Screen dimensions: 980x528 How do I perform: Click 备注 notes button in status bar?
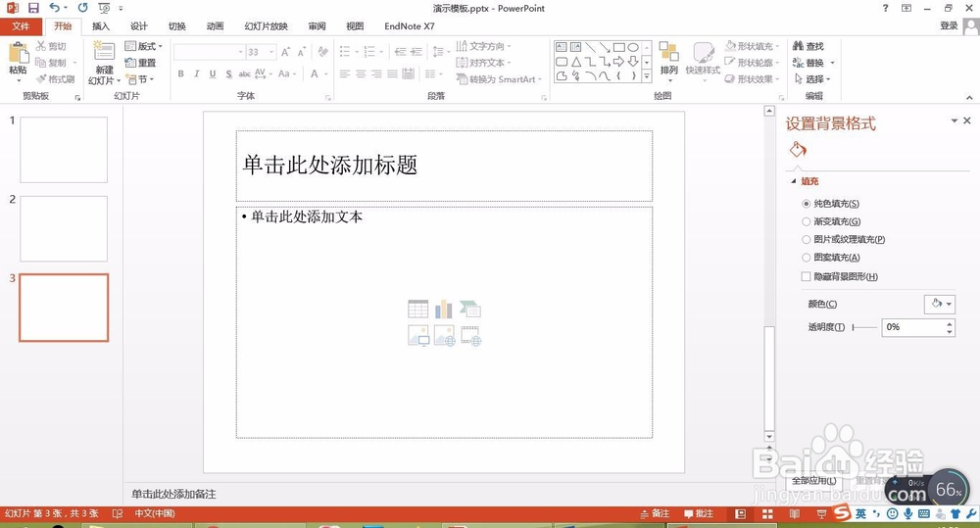coord(655,513)
